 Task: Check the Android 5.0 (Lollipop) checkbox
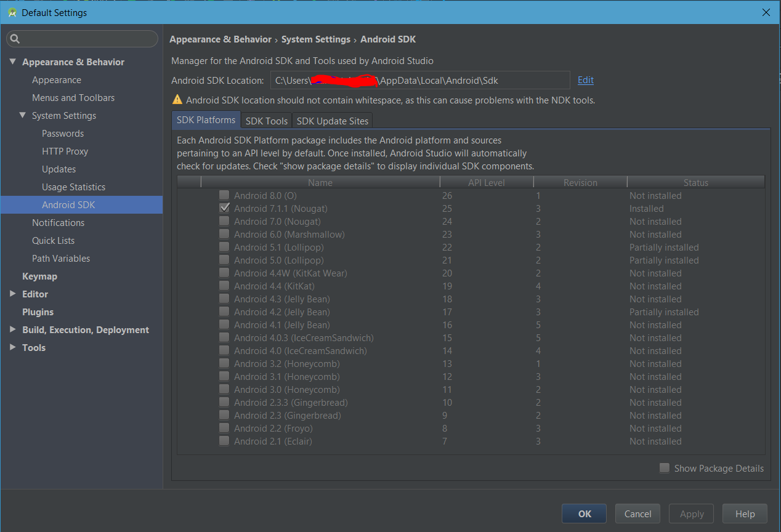[224, 260]
